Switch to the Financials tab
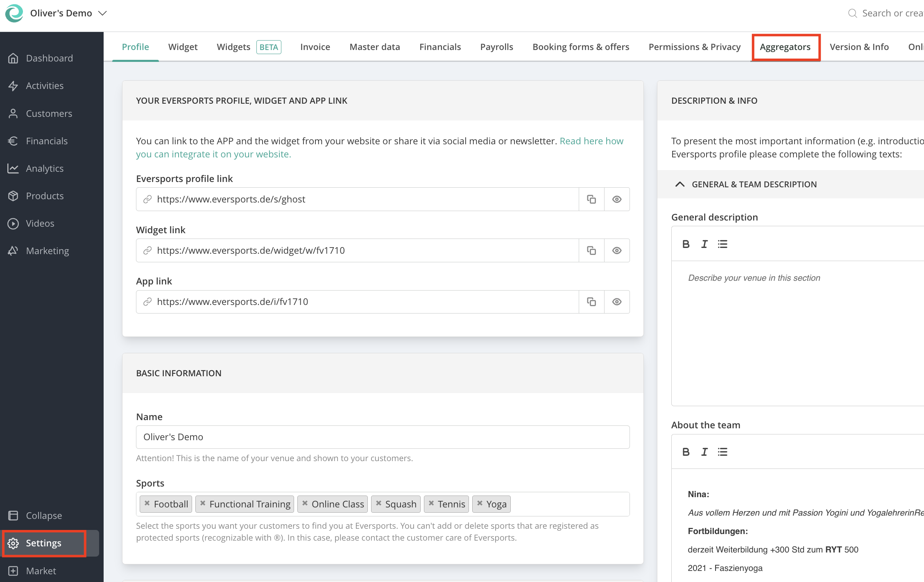The image size is (924, 582). 440,47
